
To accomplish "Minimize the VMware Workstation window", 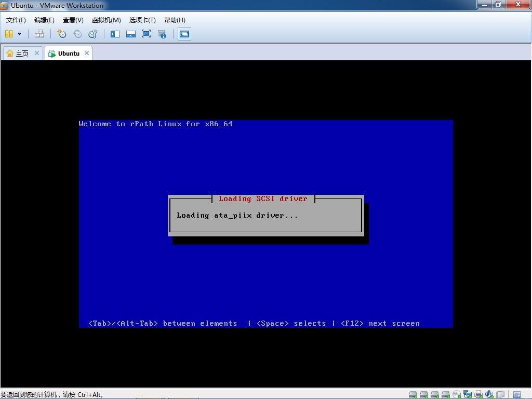I will click(x=485, y=4).
